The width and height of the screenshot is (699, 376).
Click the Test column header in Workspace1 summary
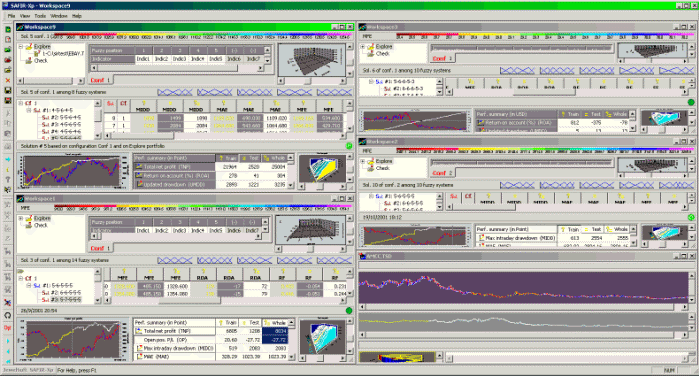(x=250, y=322)
